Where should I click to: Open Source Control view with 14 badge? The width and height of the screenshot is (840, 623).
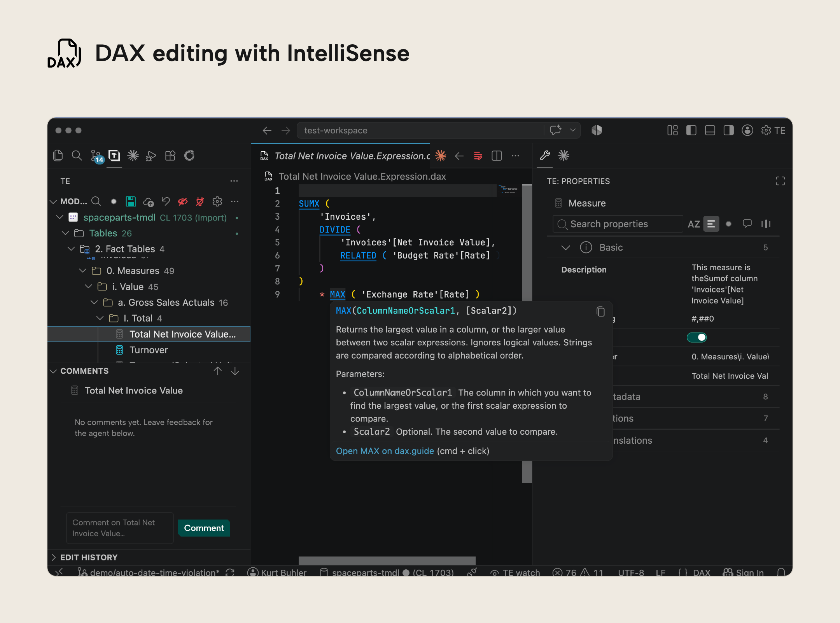point(96,156)
